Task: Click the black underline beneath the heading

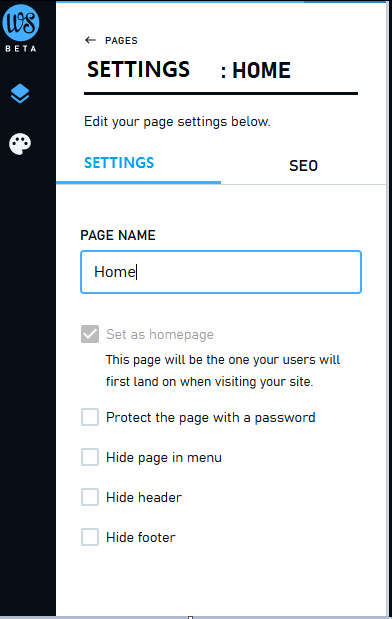Action: coord(221,94)
